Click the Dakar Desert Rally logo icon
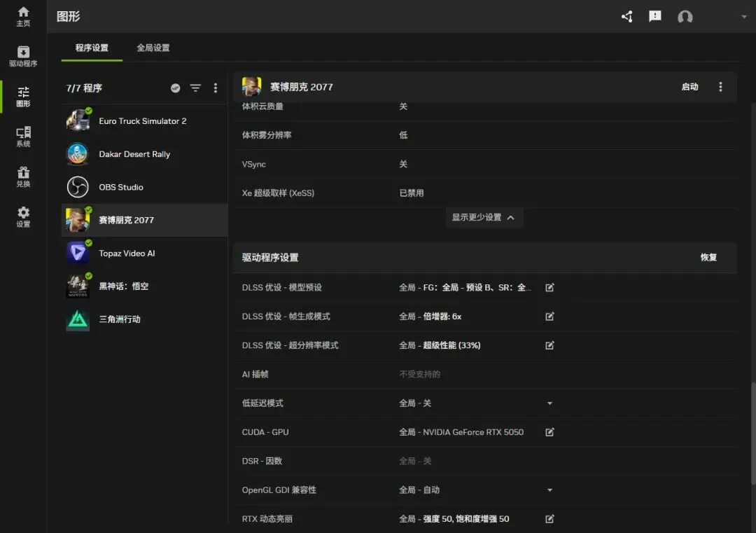The image size is (756, 533). 78,154
